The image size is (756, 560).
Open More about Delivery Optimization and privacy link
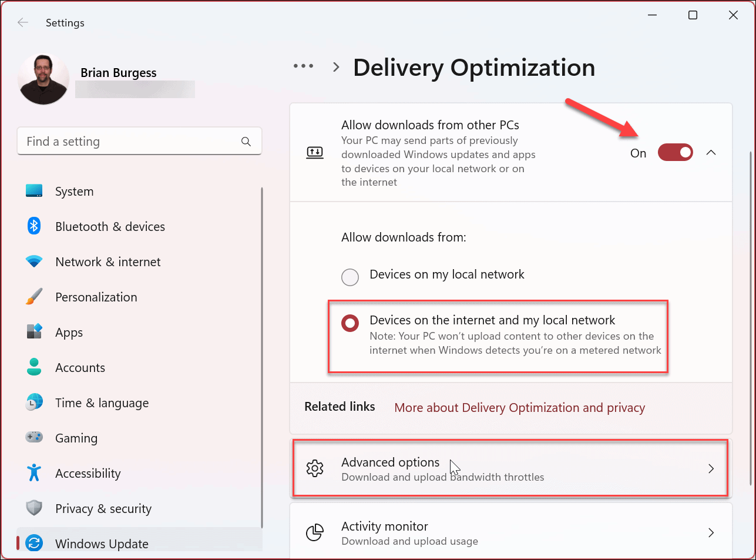(x=520, y=408)
